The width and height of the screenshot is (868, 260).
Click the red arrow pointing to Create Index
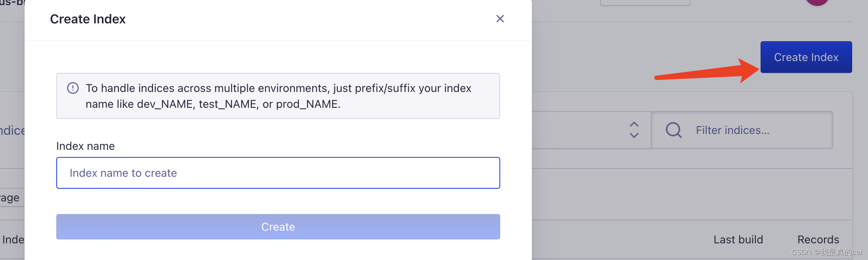pyautogui.click(x=705, y=72)
